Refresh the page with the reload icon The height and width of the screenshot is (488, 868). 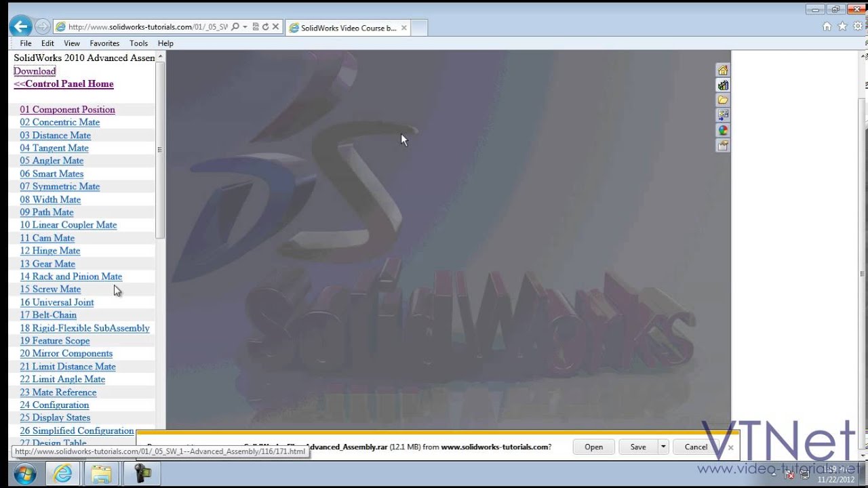(x=265, y=27)
